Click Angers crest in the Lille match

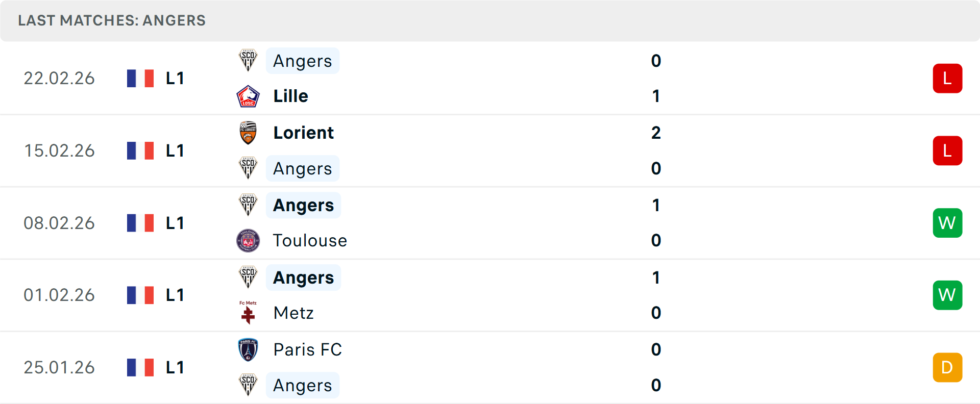[248, 61]
